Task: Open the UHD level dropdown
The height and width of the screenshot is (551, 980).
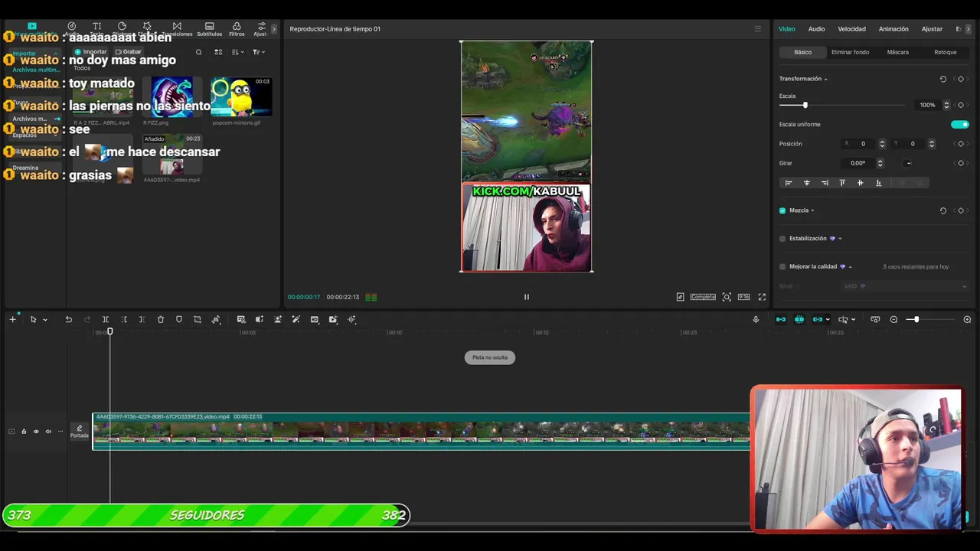Action: point(906,286)
